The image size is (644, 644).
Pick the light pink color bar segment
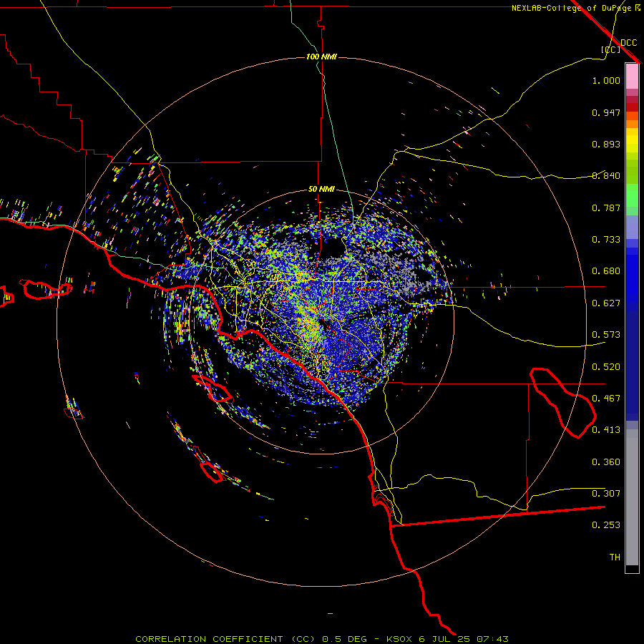tap(632, 77)
